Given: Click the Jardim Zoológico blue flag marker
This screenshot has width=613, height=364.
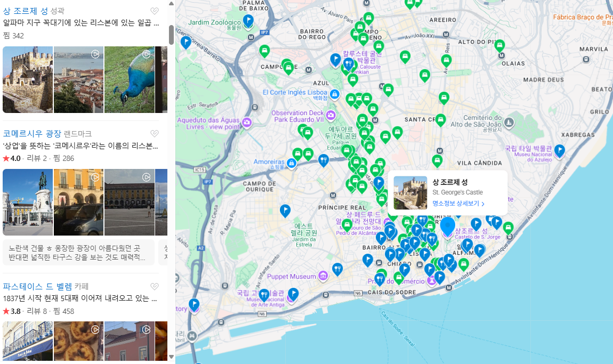Looking at the screenshot, I should tap(248, 21).
